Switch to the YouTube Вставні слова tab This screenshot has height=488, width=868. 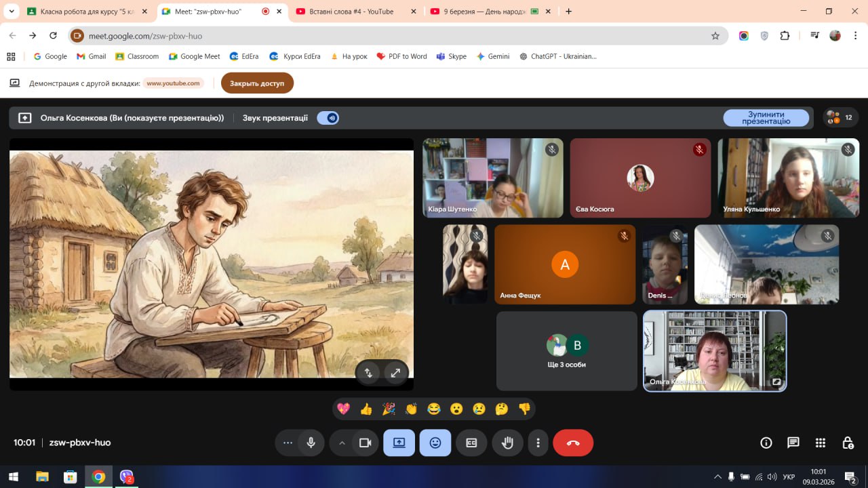[x=349, y=12]
